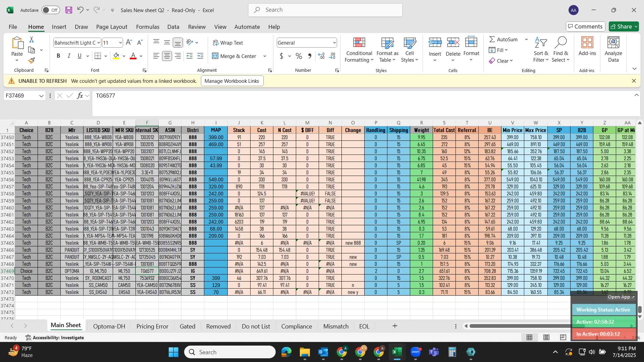Open the font name dropdown
The height and width of the screenshot is (362, 644).
pos(99,43)
